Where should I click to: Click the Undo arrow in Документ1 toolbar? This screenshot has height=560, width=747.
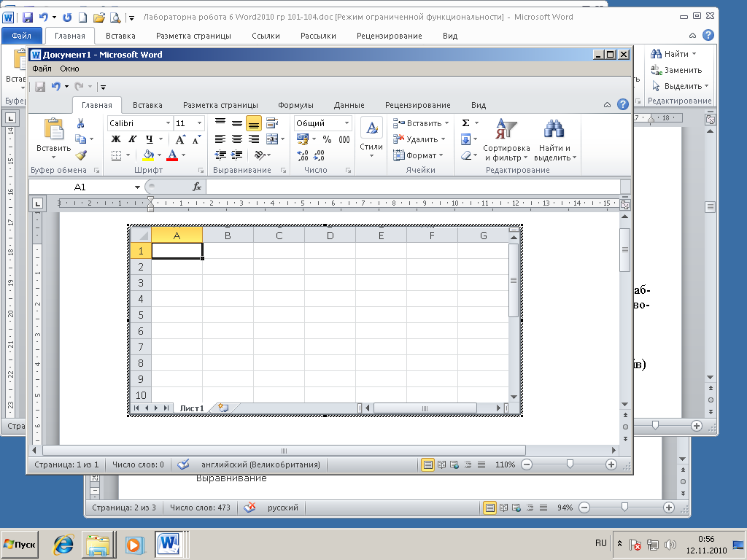pos(55,87)
